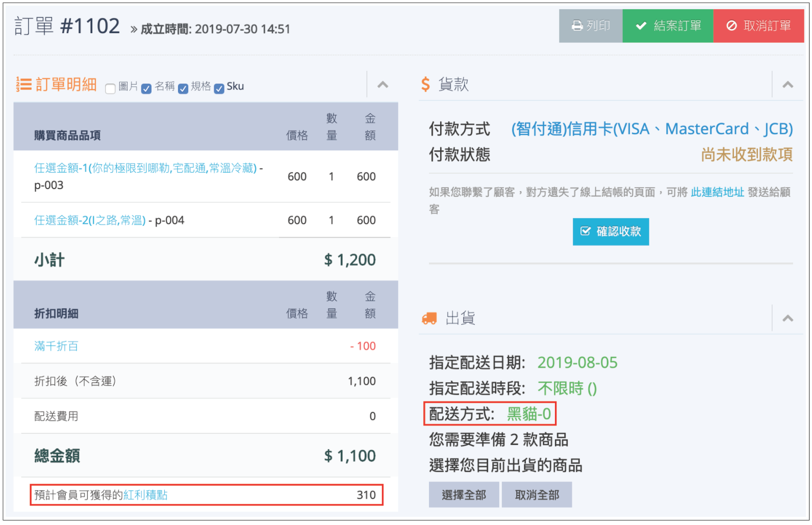Collapse the 貨款 panel

[788, 85]
